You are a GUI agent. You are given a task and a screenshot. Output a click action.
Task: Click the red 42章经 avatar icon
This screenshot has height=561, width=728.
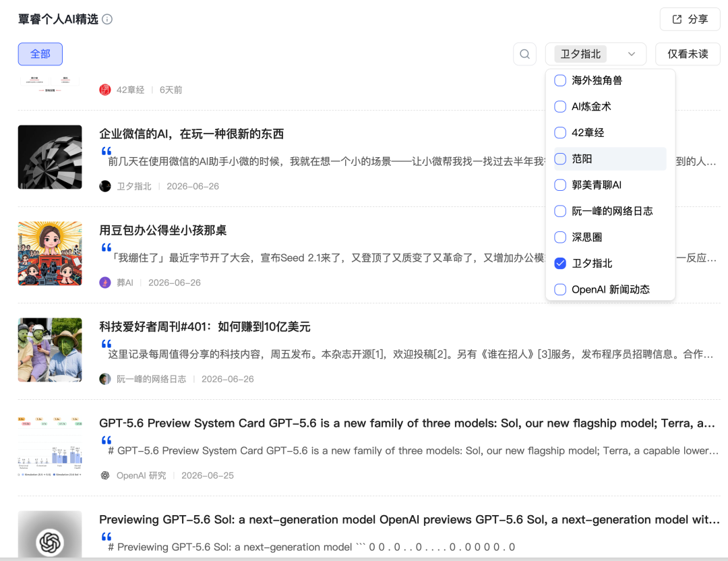(105, 90)
